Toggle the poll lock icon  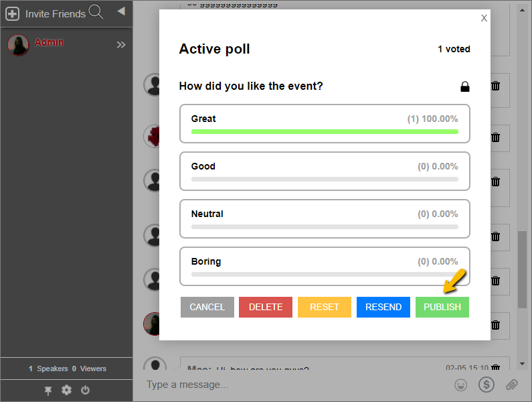[464, 86]
